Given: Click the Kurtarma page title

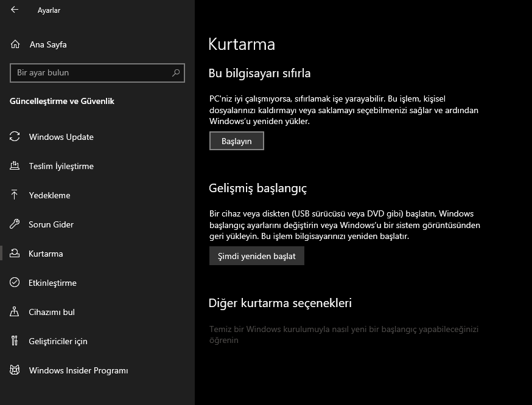Looking at the screenshot, I should pyautogui.click(x=242, y=44).
